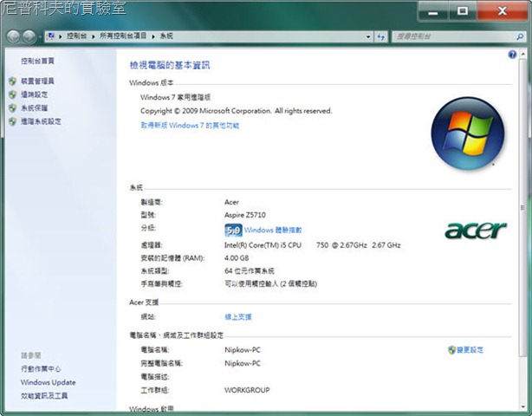
Task: Click the address bar computer icon
Action: click(x=51, y=36)
